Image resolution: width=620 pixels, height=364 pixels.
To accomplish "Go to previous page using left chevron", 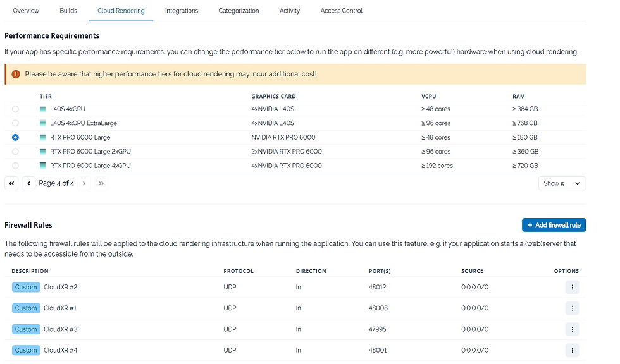I will coord(28,183).
